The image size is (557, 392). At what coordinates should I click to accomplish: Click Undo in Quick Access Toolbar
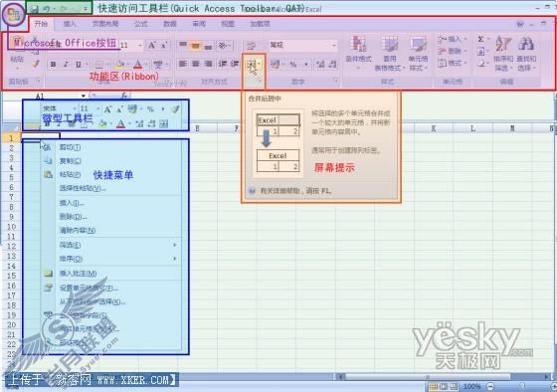[x=46, y=9]
